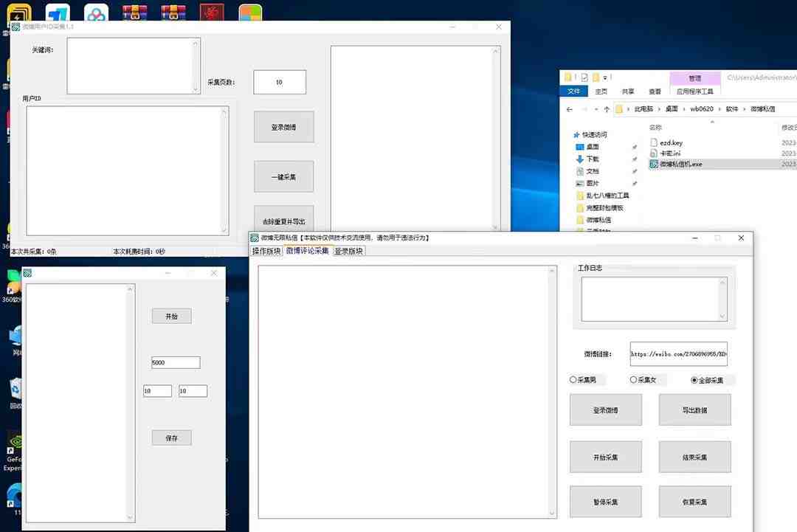Switch to the 操作版块 tab

[x=266, y=251]
